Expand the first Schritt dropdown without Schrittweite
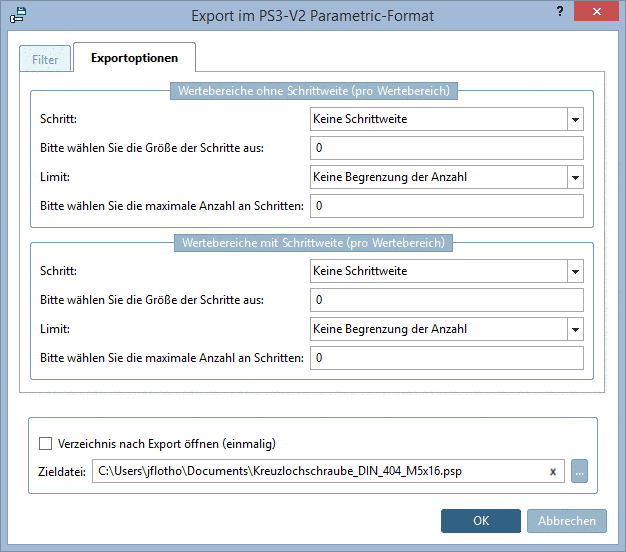The width and height of the screenshot is (626, 552). pyautogui.click(x=574, y=120)
